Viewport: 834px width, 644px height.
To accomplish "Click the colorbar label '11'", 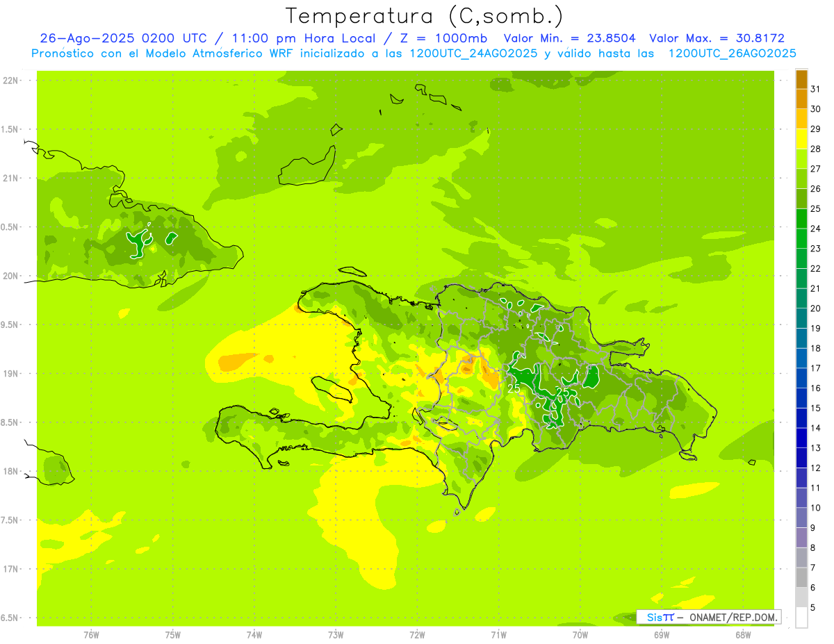I will point(816,488).
